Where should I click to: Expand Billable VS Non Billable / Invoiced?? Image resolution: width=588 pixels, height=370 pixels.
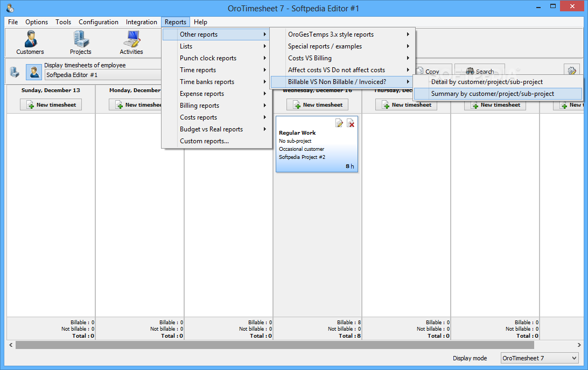coord(342,82)
